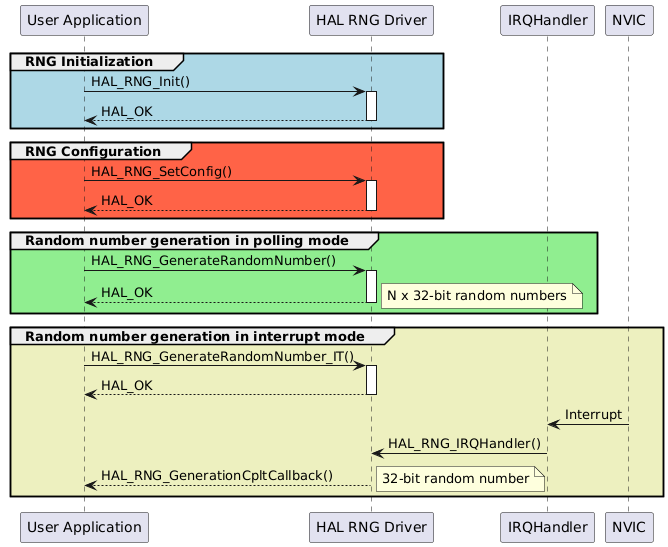This screenshot has height=547, width=668.
Task: Click the top NVIC participant box
Action: [x=629, y=20]
